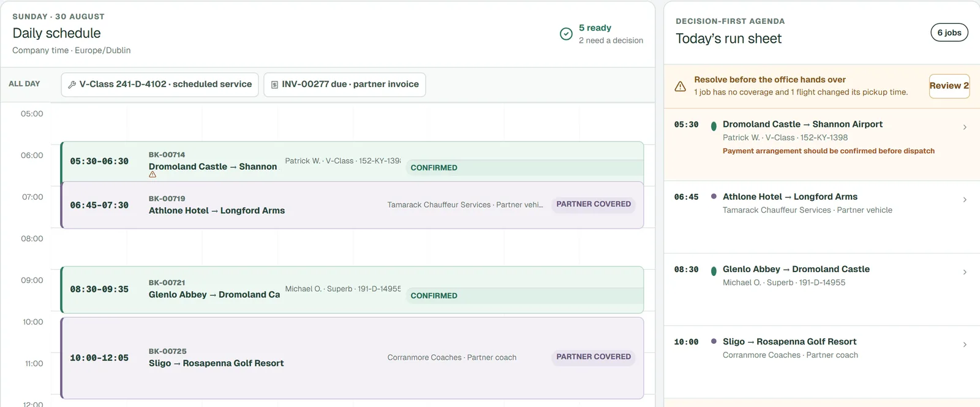Click CONFIRMED status on BK-00714
This screenshot has height=407, width=980.
pos(434,168)
